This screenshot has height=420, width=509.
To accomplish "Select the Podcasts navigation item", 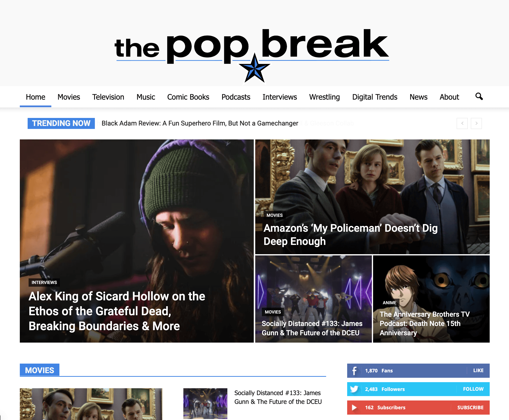I will 236,97.
